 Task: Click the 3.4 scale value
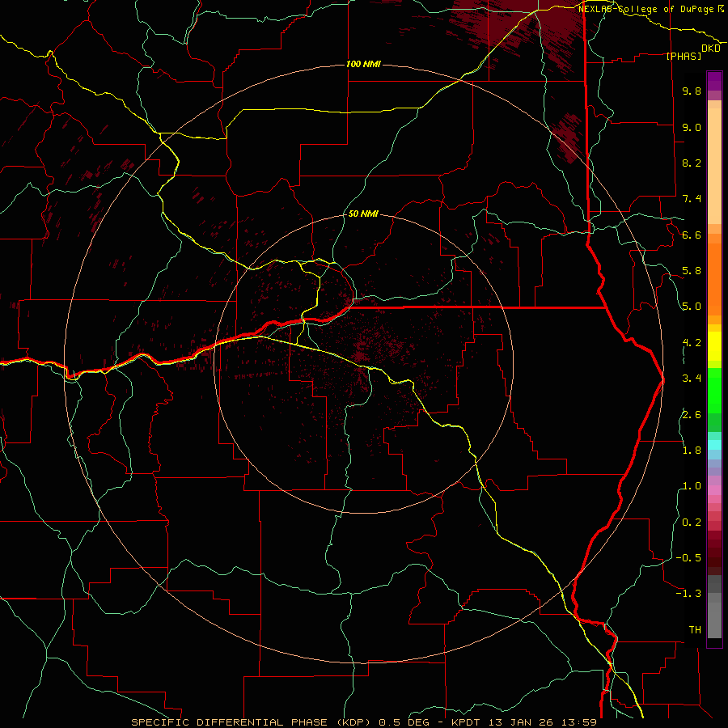692,379
